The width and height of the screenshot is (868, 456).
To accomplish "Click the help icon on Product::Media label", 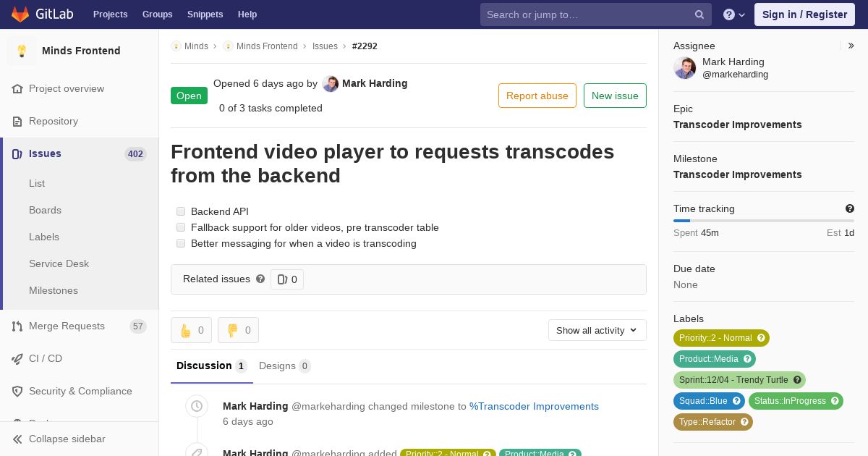I will 747,359.
